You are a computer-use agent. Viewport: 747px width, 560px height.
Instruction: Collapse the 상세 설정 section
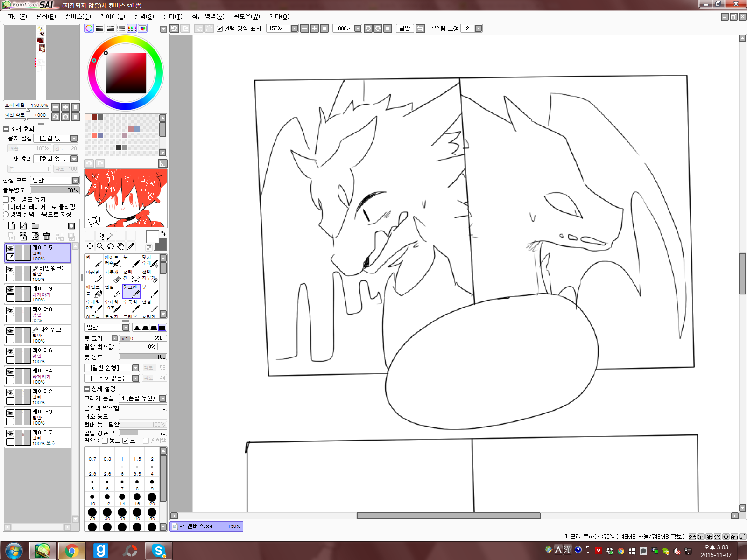(87, 389)
